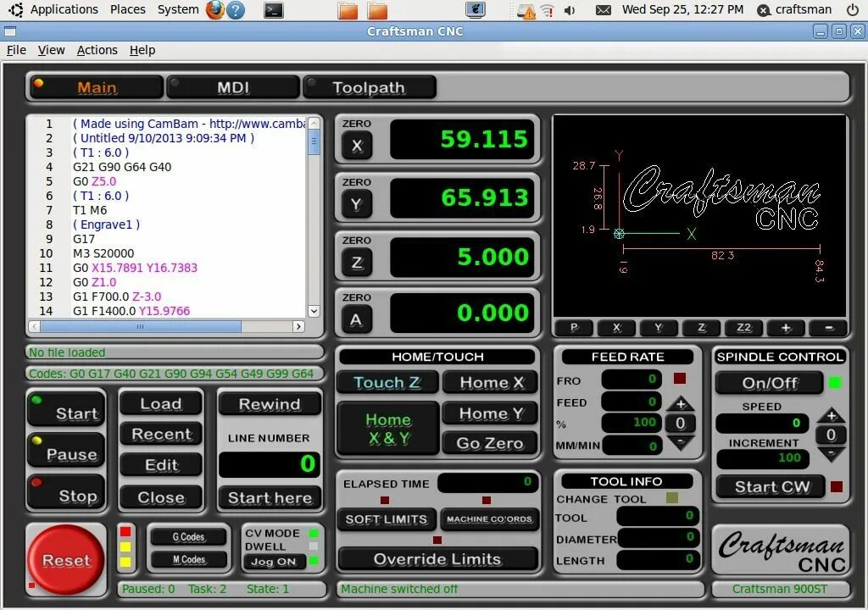Click the Zero A axis button
The image size is (868, 610).
pos(357,319)
